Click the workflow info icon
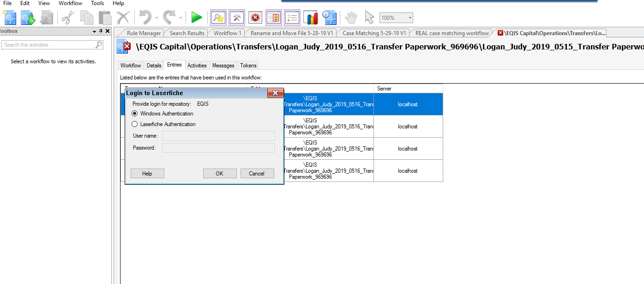Screen dimensions: 644x284 [x=329, y=18]
